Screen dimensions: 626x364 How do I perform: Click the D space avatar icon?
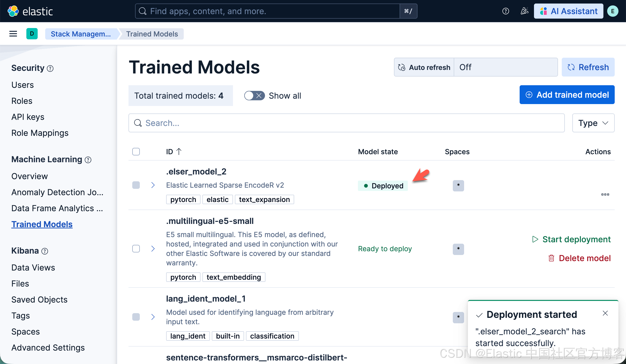click(x=32, y=34)
